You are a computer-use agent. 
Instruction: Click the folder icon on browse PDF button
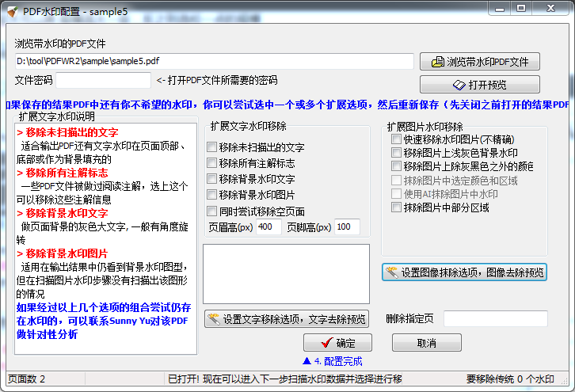[438, 62]
